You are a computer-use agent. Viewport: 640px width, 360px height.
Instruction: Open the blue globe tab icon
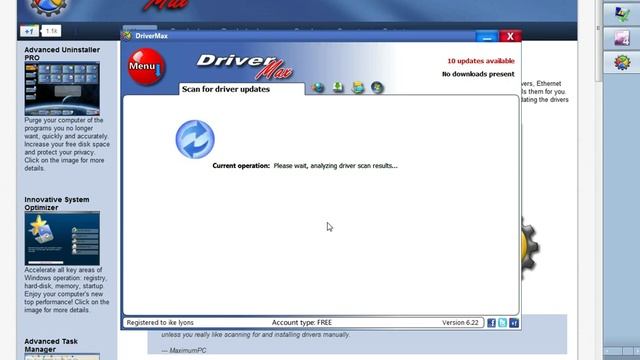318,87
